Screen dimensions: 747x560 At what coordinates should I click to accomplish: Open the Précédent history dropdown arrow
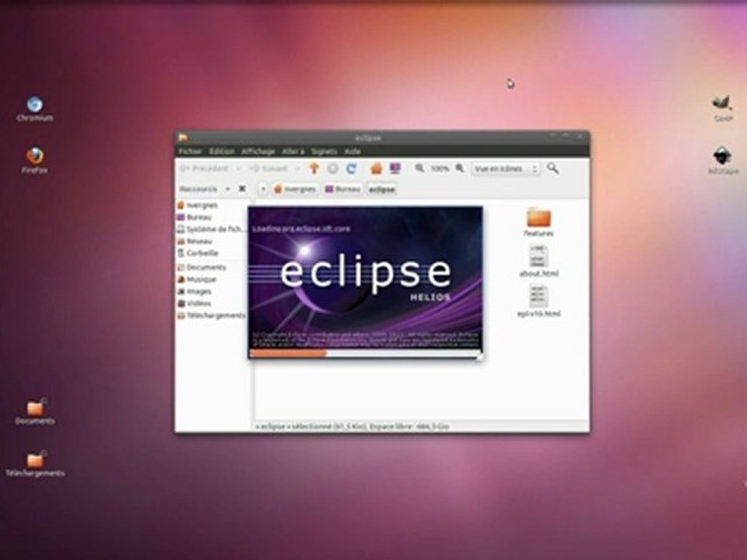pos(238,169)
